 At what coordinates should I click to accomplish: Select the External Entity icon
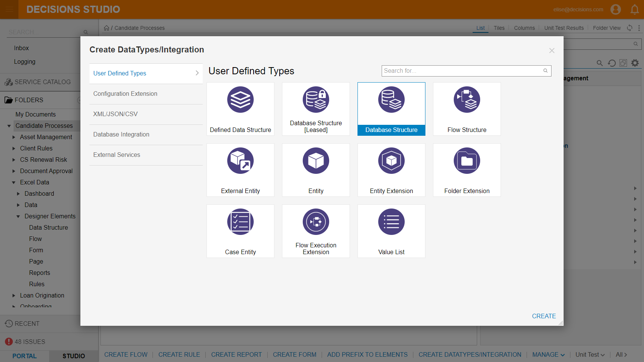[x=240, y=161]
